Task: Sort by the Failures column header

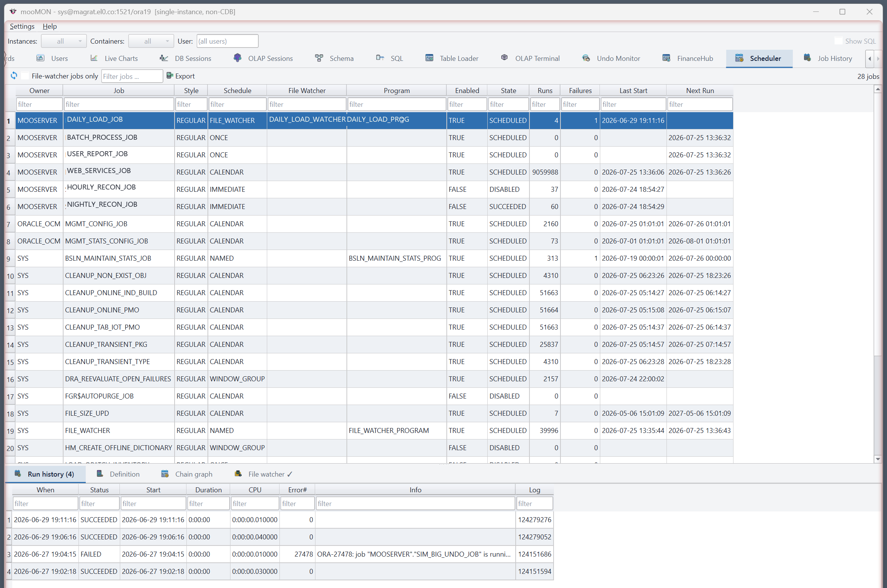Action: (x=580, y=90)
